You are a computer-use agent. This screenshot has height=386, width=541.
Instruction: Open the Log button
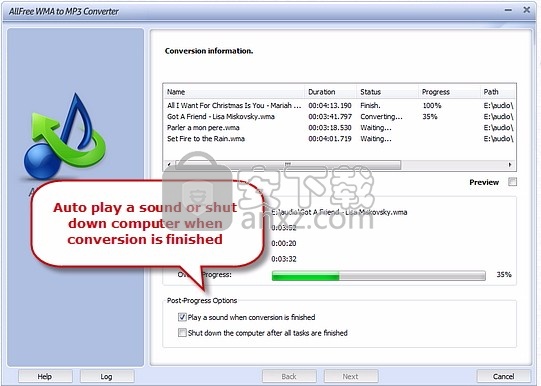pos(107,376)
